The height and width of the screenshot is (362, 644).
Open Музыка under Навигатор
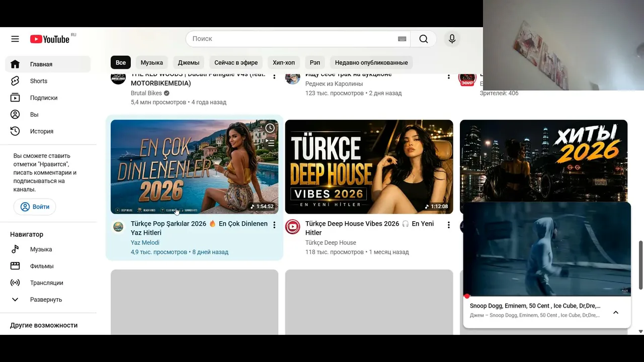coord(48,249)
